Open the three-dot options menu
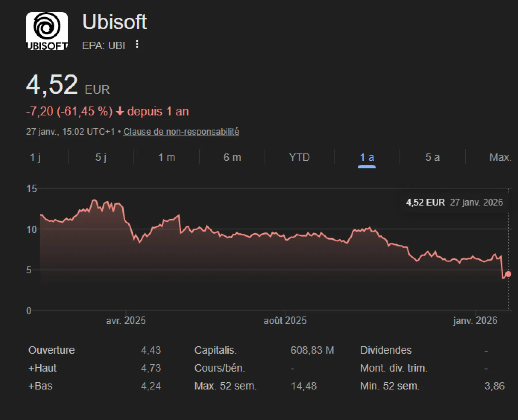This screenshot has height=420, width=518. (137, 44)
